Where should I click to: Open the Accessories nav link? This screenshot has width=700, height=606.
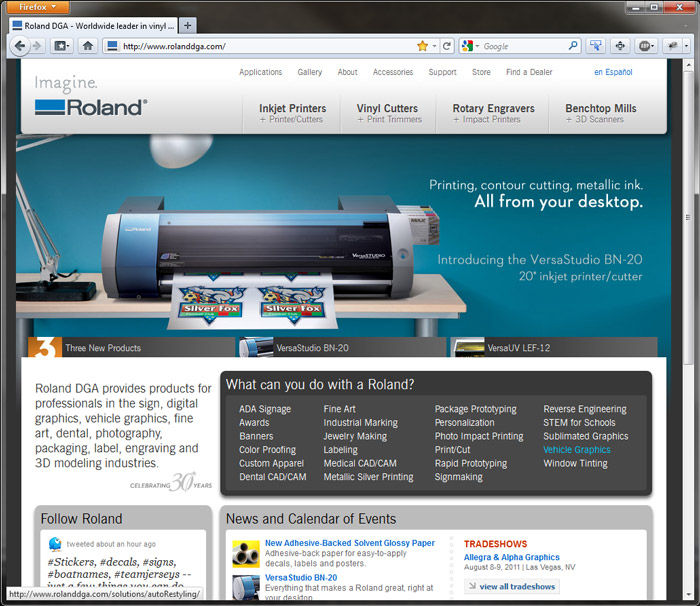[x=393, y=72]
